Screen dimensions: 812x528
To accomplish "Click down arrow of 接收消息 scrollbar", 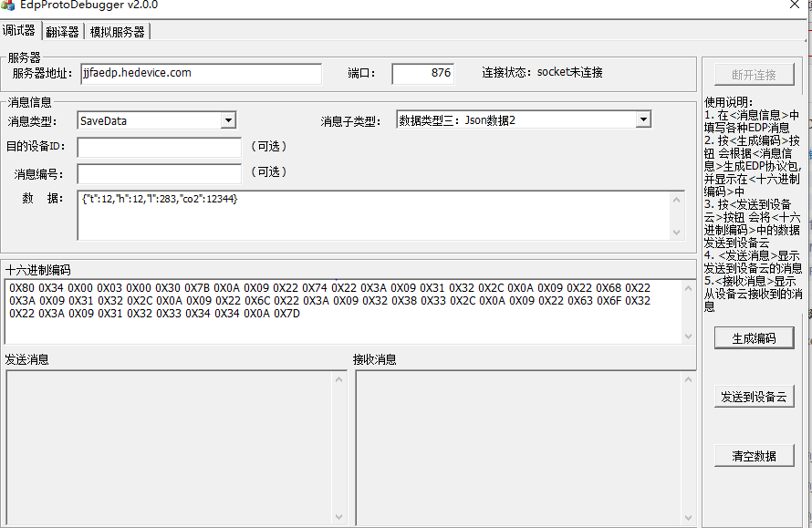I will [688, 517].
